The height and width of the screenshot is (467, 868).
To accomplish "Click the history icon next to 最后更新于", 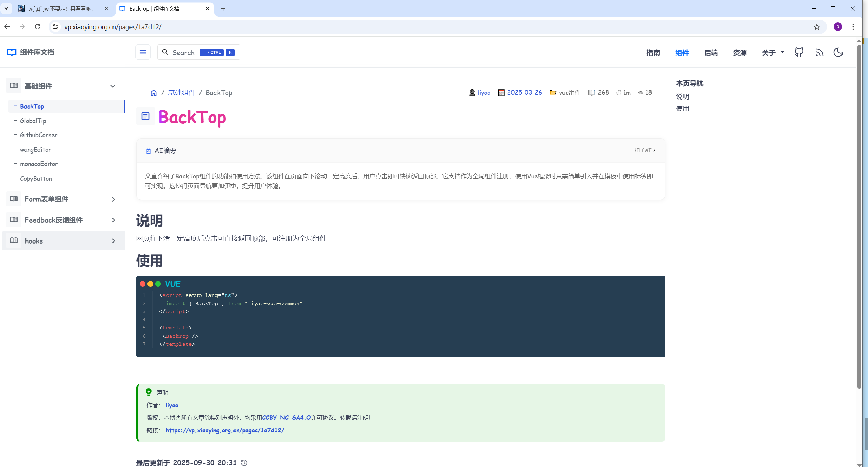I will pyautogui.click(x=244, y=462).
